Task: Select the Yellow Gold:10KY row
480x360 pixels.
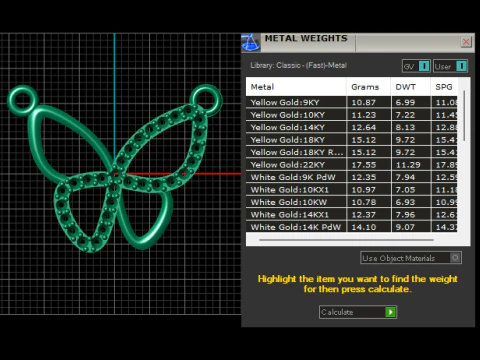Action: pos(352,115)
